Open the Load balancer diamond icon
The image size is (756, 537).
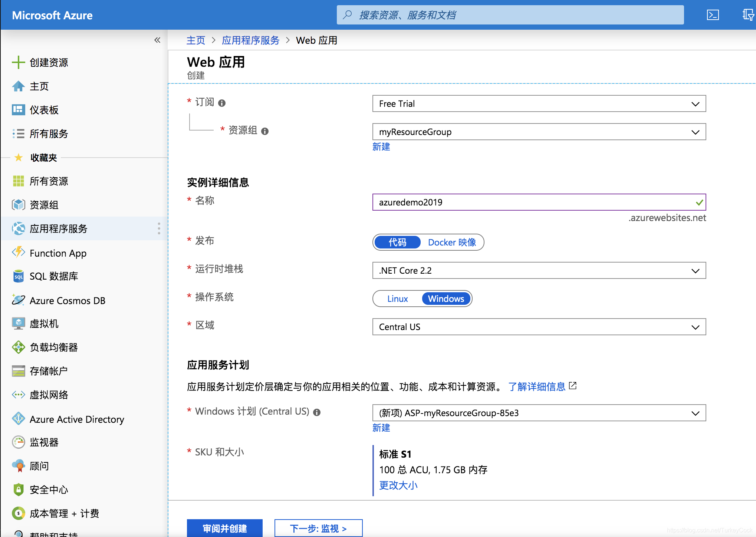(18, 347)
